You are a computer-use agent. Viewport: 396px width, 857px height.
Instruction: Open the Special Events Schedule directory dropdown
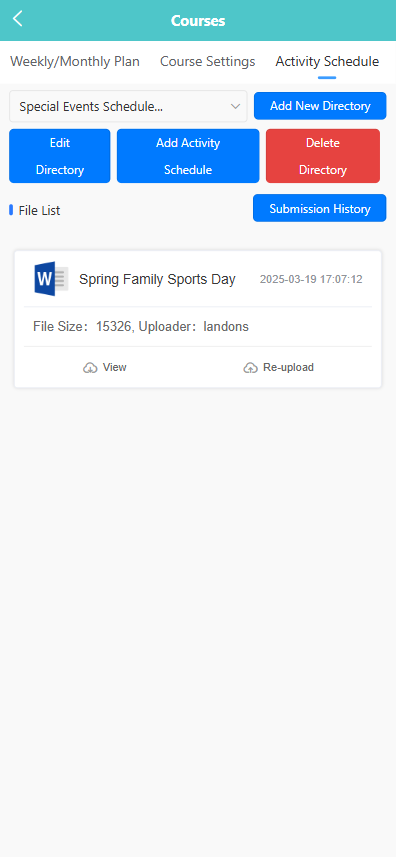click(x=128, y=106)
